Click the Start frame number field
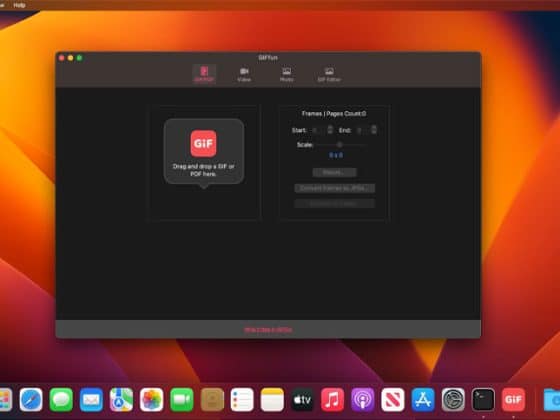 pos(318,130)
